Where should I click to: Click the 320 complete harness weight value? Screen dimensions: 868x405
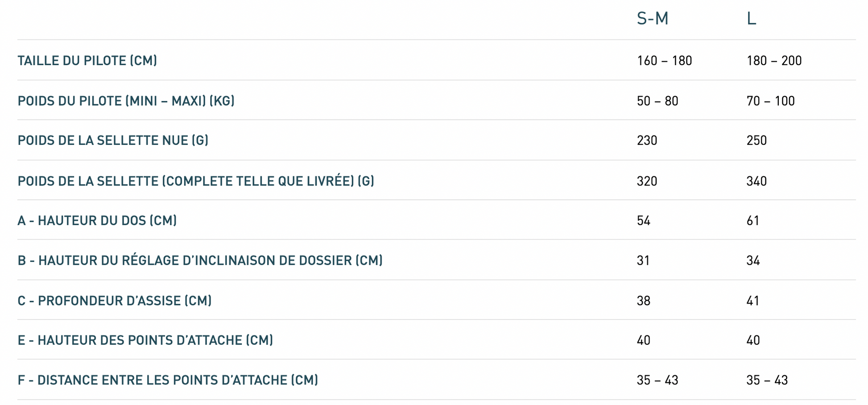[x=647, y=181]
